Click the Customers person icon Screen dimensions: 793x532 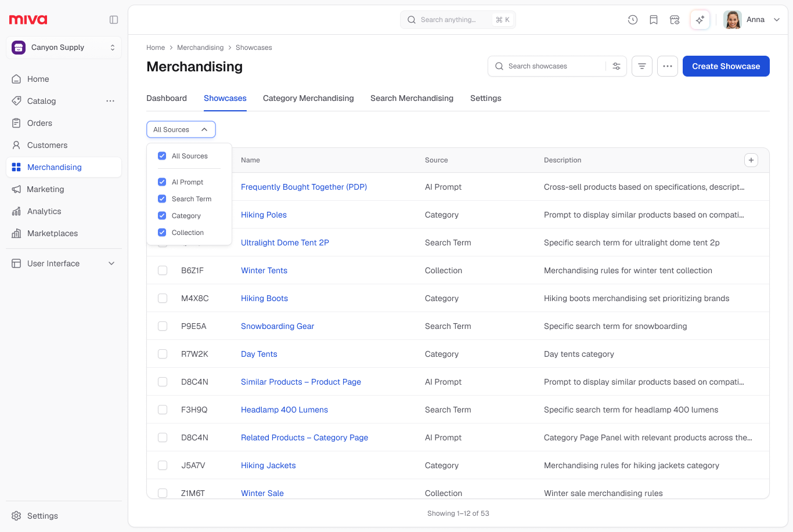[16, 145]
